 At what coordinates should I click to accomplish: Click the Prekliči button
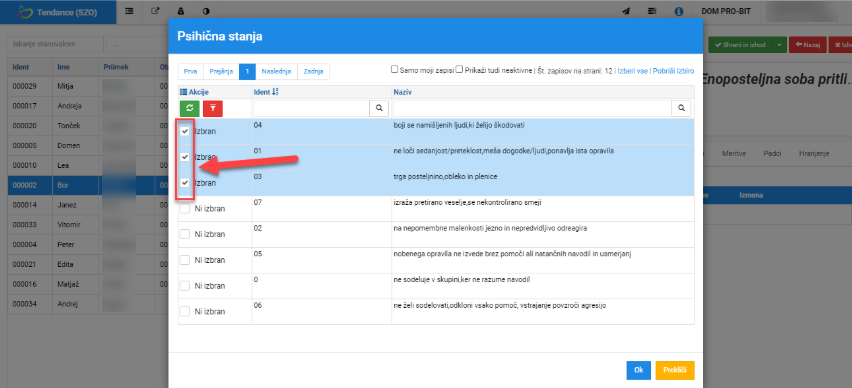pyautogui.click(x=675, y=370)
